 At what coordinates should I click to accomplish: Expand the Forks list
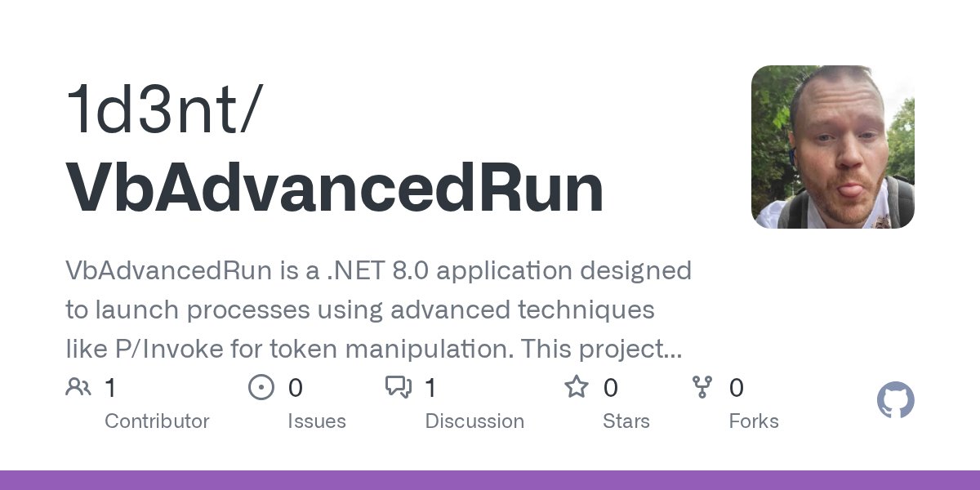coord(753,421)
